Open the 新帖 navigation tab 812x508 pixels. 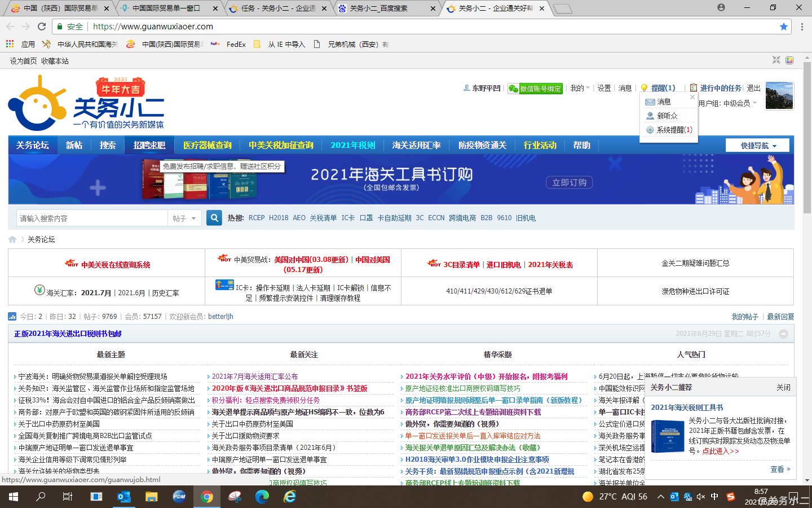[74, 145]
